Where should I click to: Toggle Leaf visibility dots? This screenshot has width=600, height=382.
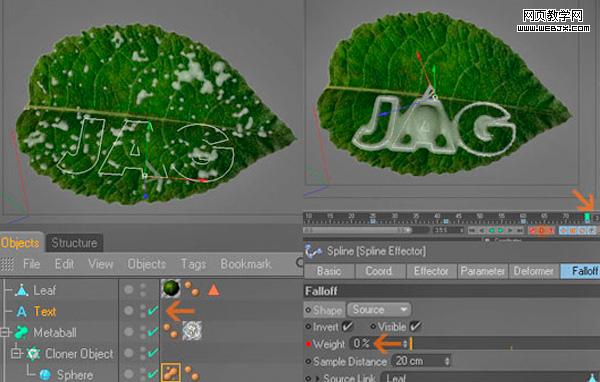click(143, 290)
